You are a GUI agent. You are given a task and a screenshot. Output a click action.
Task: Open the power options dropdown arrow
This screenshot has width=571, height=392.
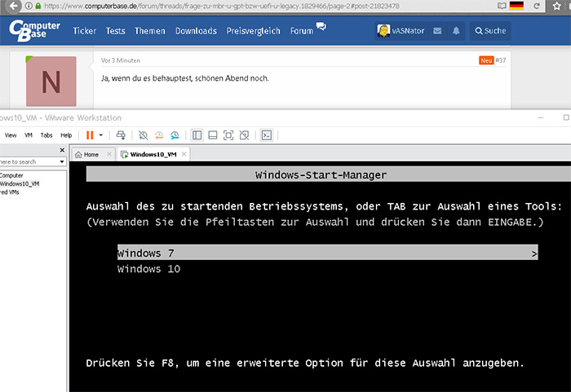point(101,135)
